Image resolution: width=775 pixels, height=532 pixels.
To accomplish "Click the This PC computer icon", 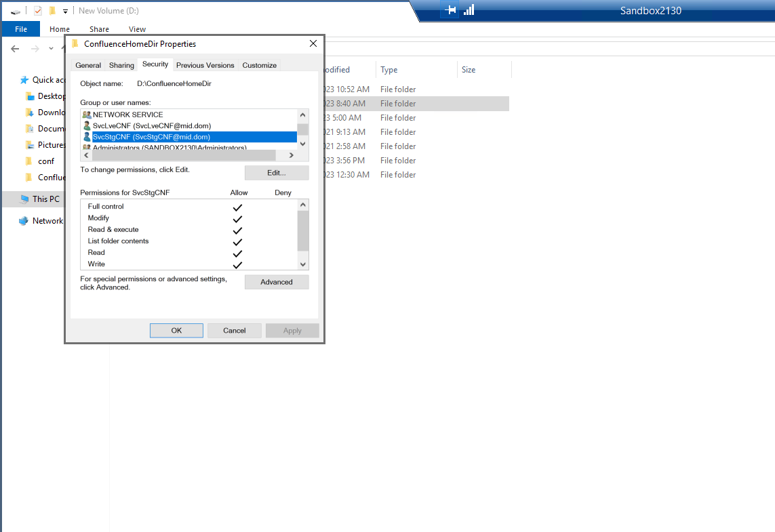I will 24,199.
